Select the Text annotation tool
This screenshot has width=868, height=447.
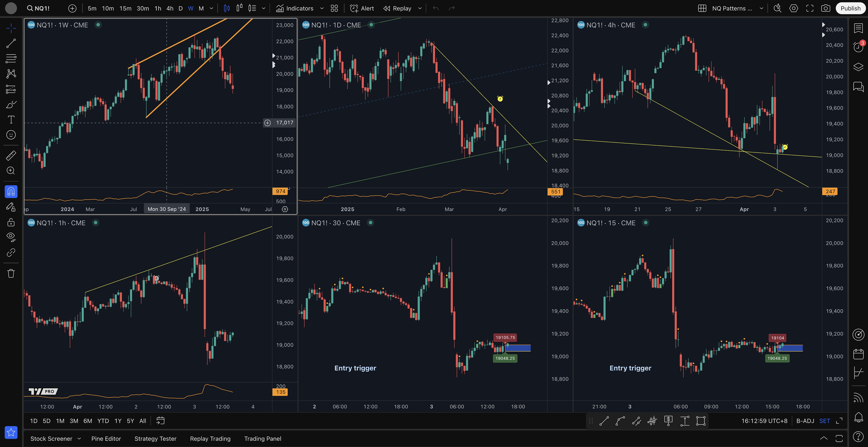11,119
